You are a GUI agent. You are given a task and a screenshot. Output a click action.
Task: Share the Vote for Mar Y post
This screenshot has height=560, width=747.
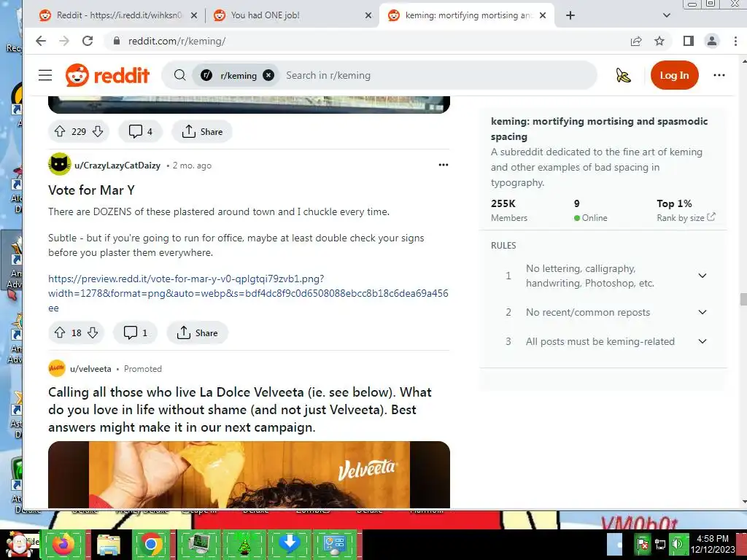[197, 332]
